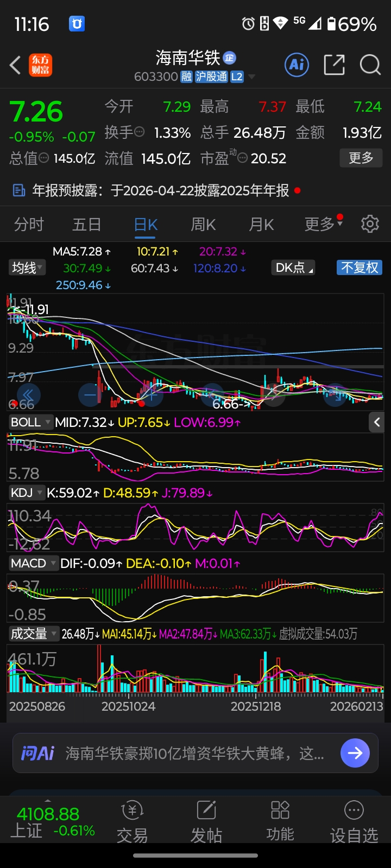Tap info icon next to 换手

[140, 132]
